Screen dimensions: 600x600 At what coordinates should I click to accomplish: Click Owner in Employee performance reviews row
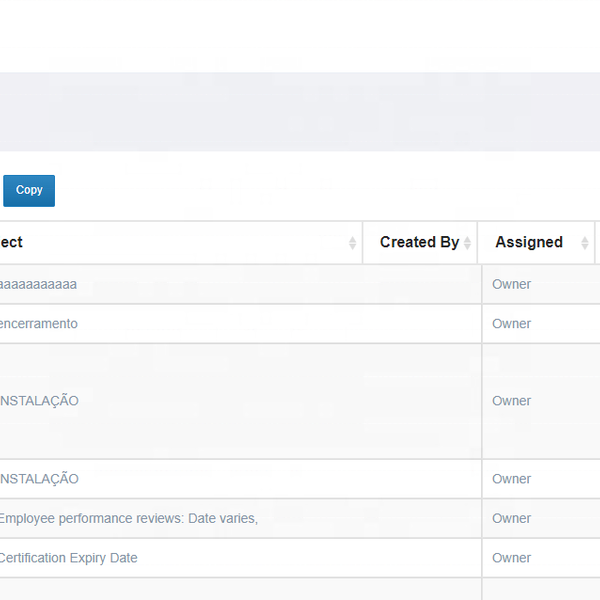[511, 518]
